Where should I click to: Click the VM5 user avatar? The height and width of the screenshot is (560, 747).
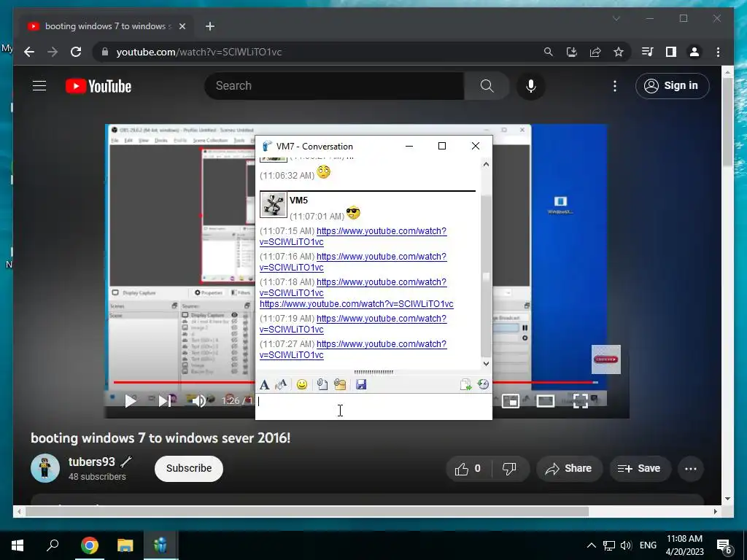[274, 205]
